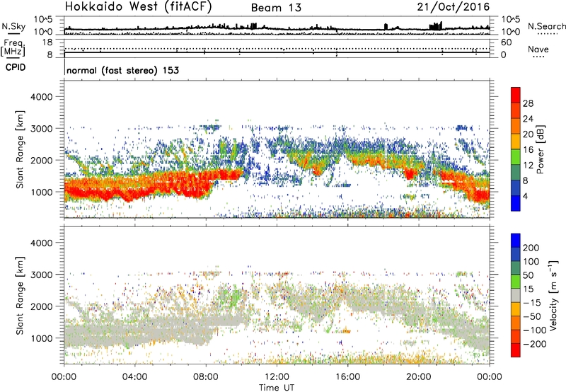
Task: Click the 16:00 time tick label
Action: click(x=347, y=377)
